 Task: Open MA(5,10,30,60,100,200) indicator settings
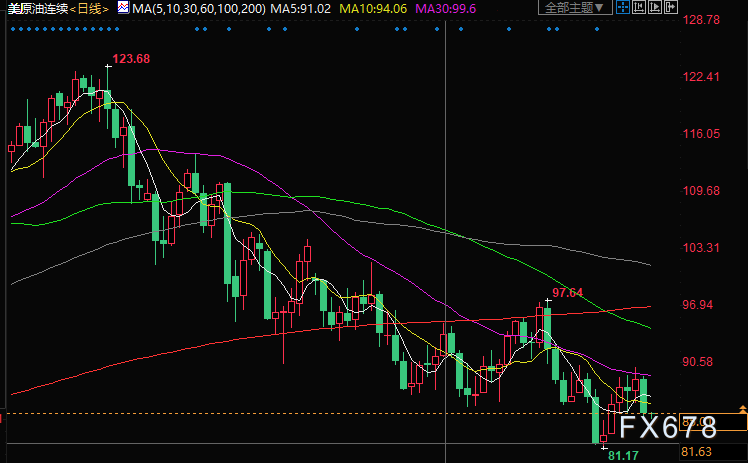coord(198,9)
